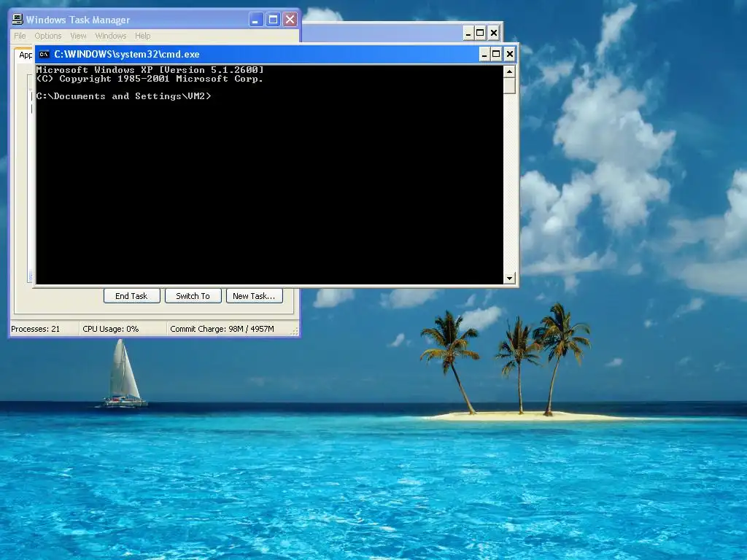Open Options menu in Task Manager
Image resolution: width=747 pixels, height=560 pixels.
(47, 36)
